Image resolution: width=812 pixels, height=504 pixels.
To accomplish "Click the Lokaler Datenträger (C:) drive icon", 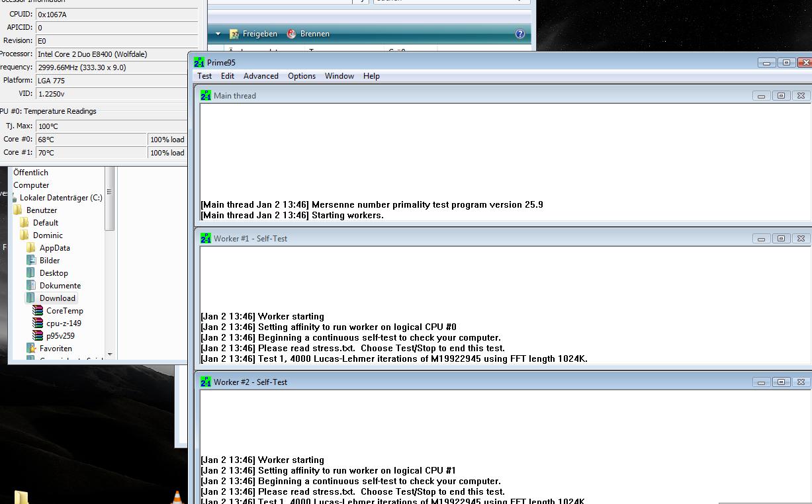I will pos(13,197).
